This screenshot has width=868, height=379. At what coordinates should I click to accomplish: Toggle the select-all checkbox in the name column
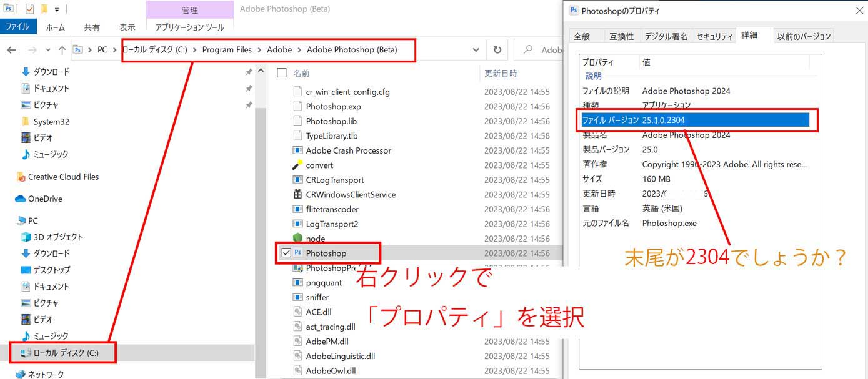pos(281,71)
